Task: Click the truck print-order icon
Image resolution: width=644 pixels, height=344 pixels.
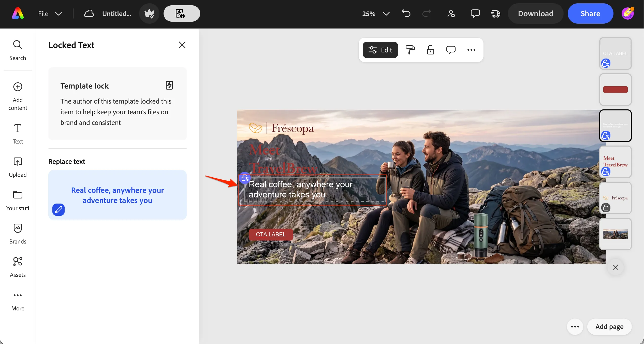Action: [495, 13]
